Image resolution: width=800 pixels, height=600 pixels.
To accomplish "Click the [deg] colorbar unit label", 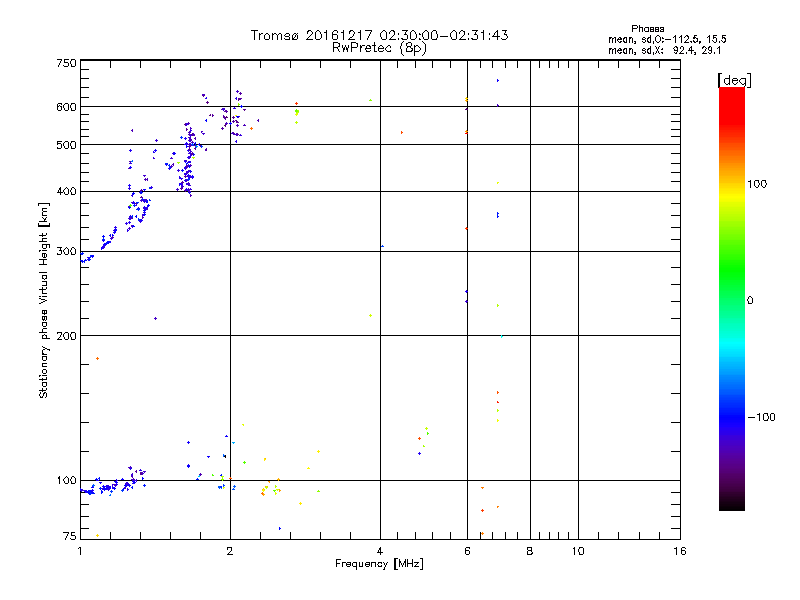I will (734, 79).
